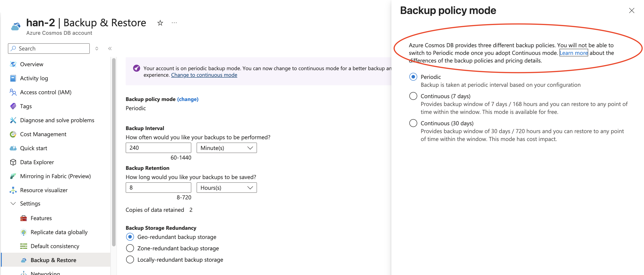Image resolution: width=644 pixels, height=275 pixels.
Task: Click the favorite star next to Backup & Restore title
Action: [160, 23]
